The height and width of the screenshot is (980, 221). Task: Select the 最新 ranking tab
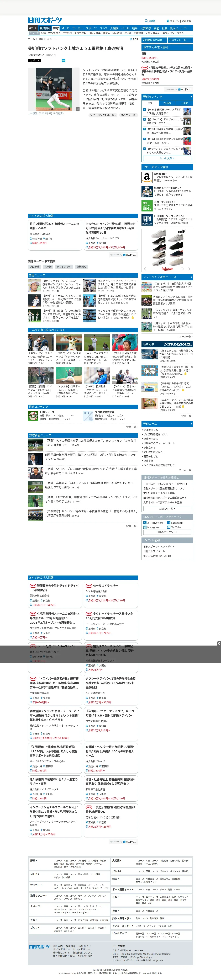pos(150,103)
